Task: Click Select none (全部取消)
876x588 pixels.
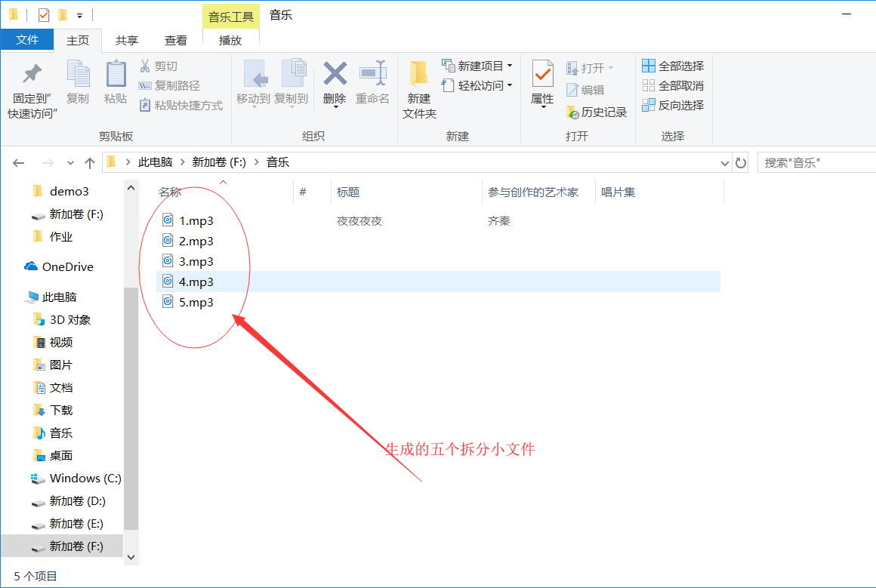Action: click(x=673, y=85)
